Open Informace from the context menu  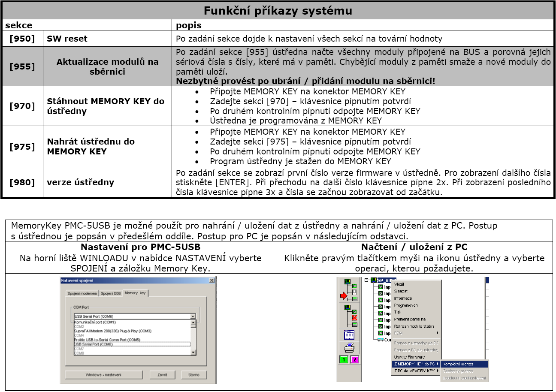(416, 298)
